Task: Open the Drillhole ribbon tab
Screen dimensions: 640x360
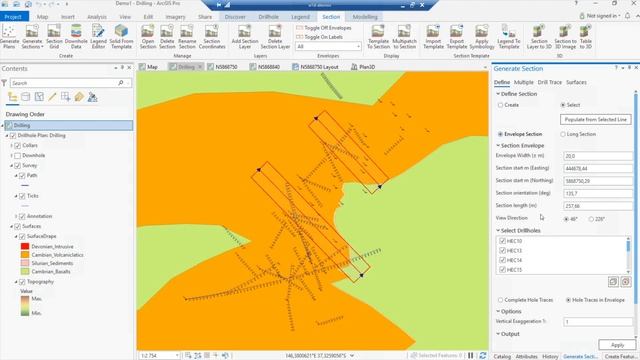Action: (268, 17)
